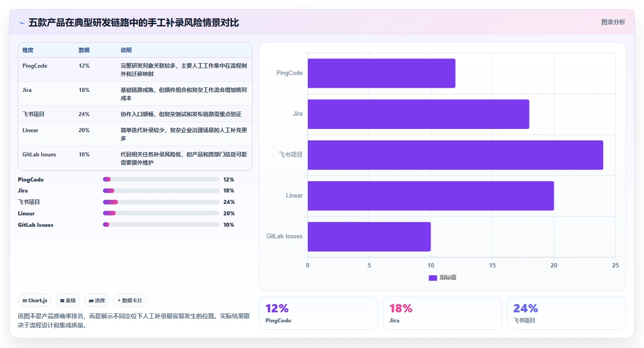The image size is (644, 348).
Task: Click the GitLab Issues bar in chart
Action: (x=369, y=236)
